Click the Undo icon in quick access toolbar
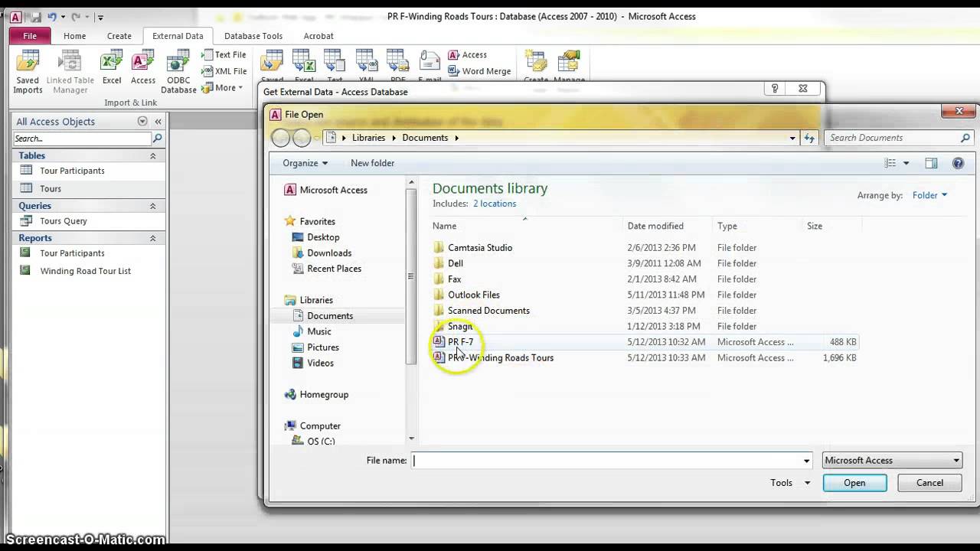This screenshot has width=980, height=551. coord(52,16)
